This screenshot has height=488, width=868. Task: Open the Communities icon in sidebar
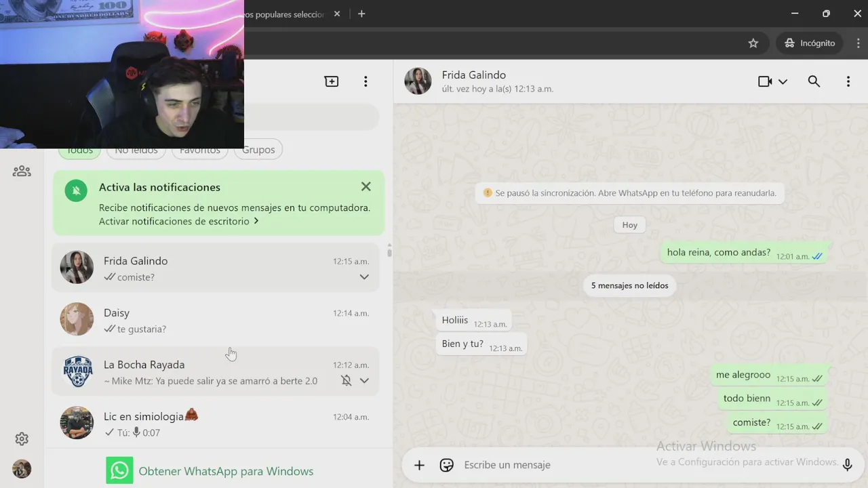coord(22,171)
